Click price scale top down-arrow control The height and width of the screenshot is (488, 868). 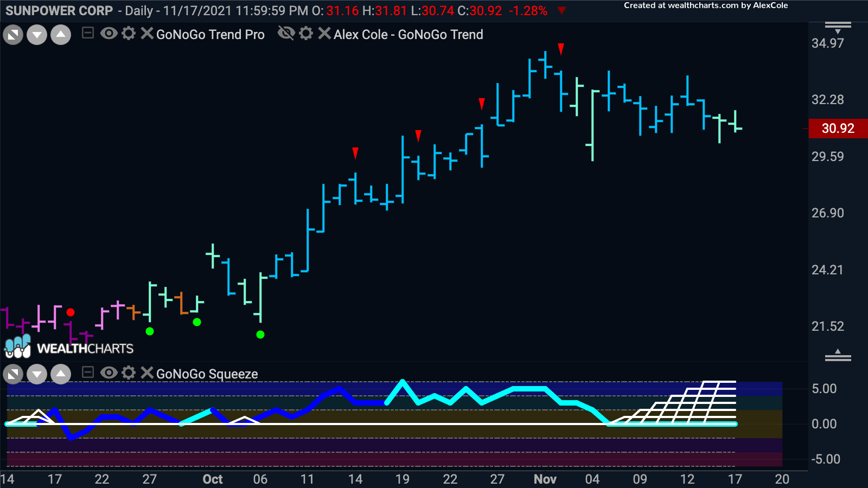(x=838, y=28)
